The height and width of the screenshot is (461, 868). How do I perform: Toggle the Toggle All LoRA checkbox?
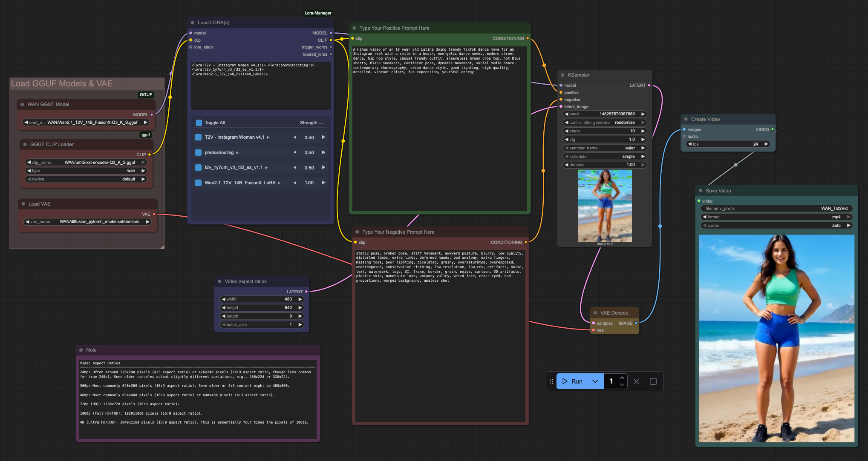[x=199, y=123]
